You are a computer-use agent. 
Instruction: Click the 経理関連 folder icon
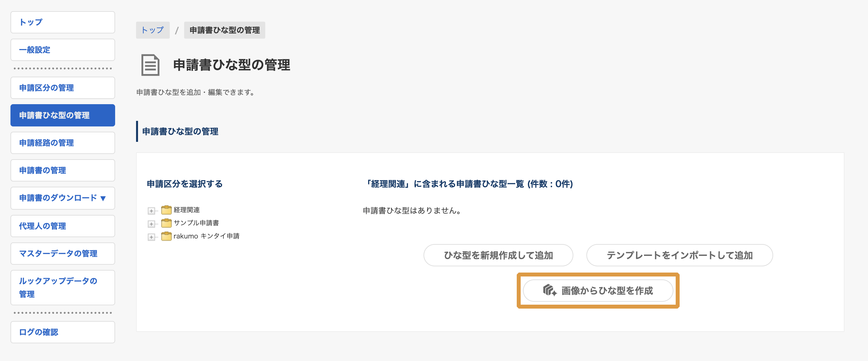166,210
